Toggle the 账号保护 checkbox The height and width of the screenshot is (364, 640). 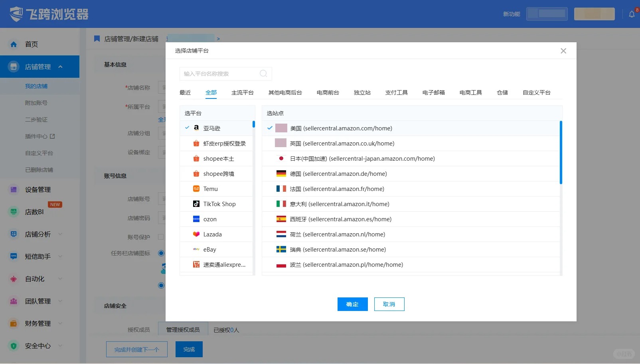(x=161, y=237)
